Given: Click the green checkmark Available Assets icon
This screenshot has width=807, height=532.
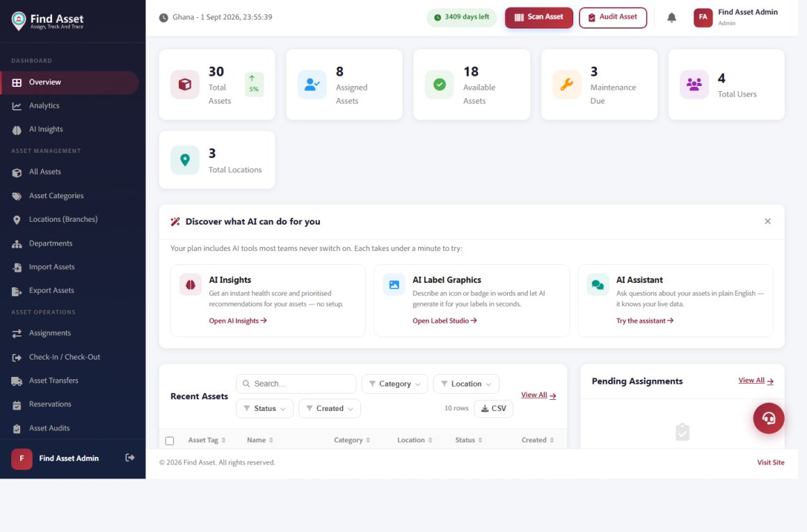Looking at the screenshot, I should pyautogui.click(x=439, y=84).
